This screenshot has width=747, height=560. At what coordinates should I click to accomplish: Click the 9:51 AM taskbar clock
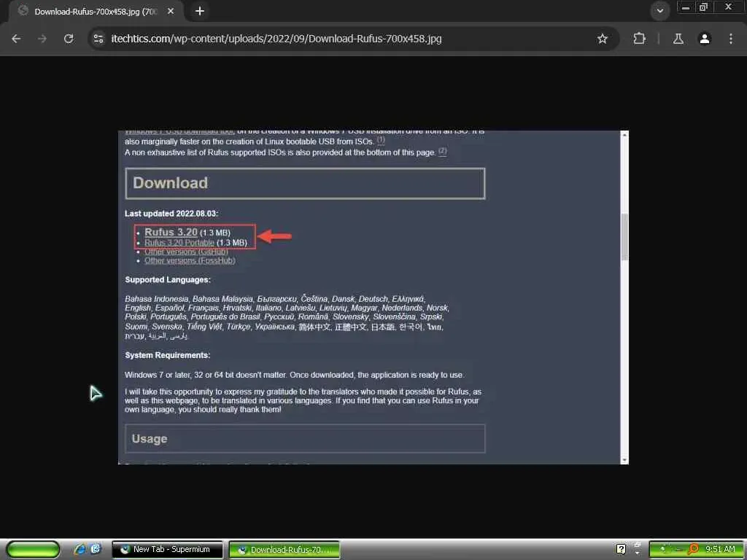coord(720,549)
